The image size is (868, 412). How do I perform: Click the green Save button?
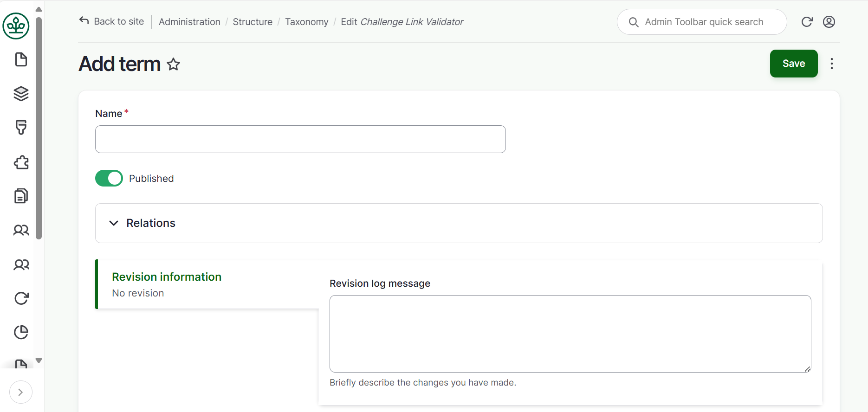click(793, 64)
